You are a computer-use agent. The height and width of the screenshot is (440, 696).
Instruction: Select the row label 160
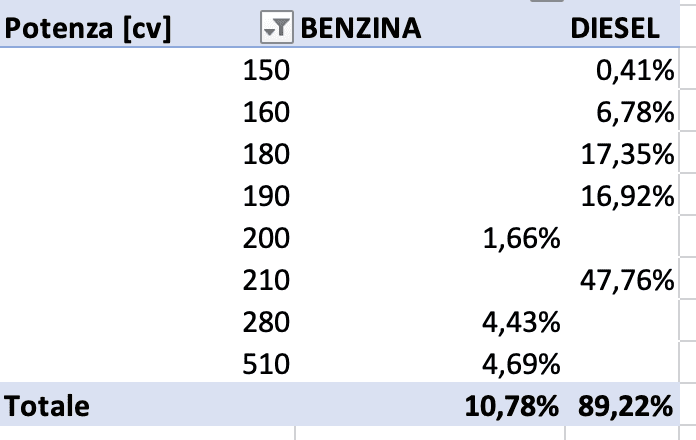[266, 113]
